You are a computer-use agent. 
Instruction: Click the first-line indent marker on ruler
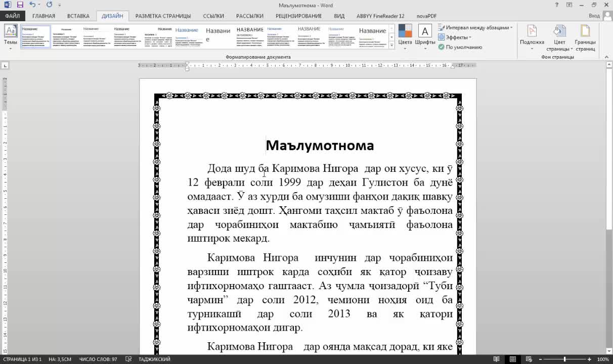pyautogui.click(x=187, y=64)
